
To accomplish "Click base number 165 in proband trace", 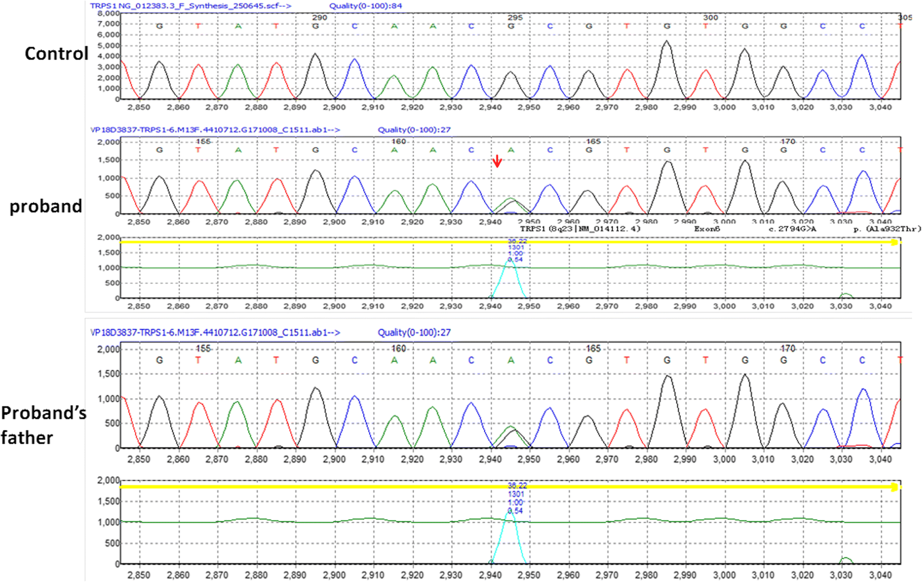I will pyautogui.click(x=593, y=142).
